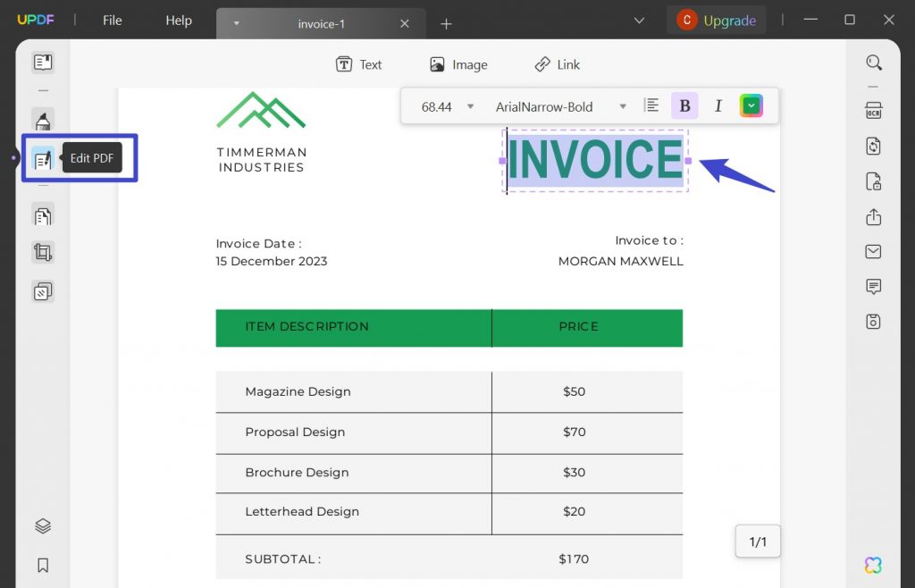Screen dimensions: 915x588
Task: Toggle bold formatting on selected text
Action: [x=684, y=105]
